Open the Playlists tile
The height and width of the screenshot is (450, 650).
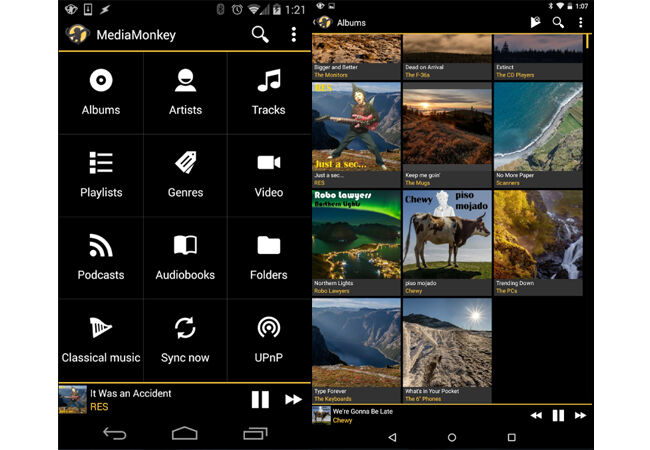tap(101, 175)
